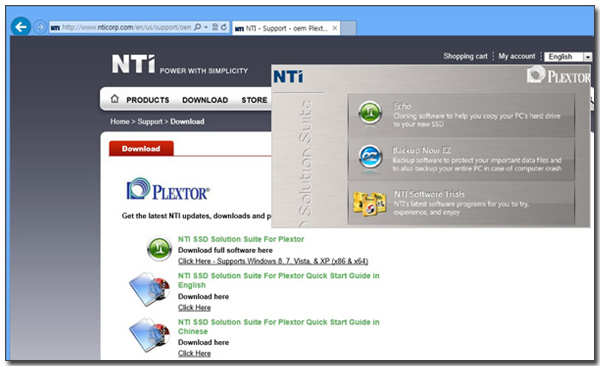Click the Support breadcrumb link
Viewport: 600px width, 366px height.
150,121
